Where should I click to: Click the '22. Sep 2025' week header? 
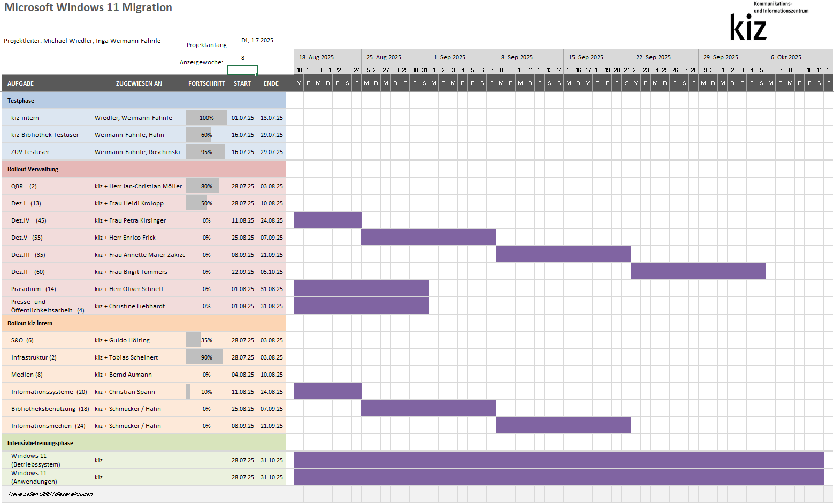click(664, 57)
